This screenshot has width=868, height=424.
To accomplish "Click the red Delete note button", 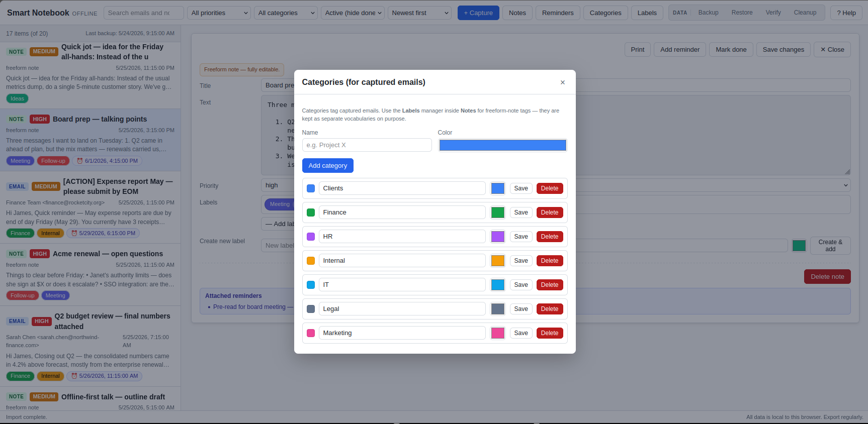I will point(827,277).
